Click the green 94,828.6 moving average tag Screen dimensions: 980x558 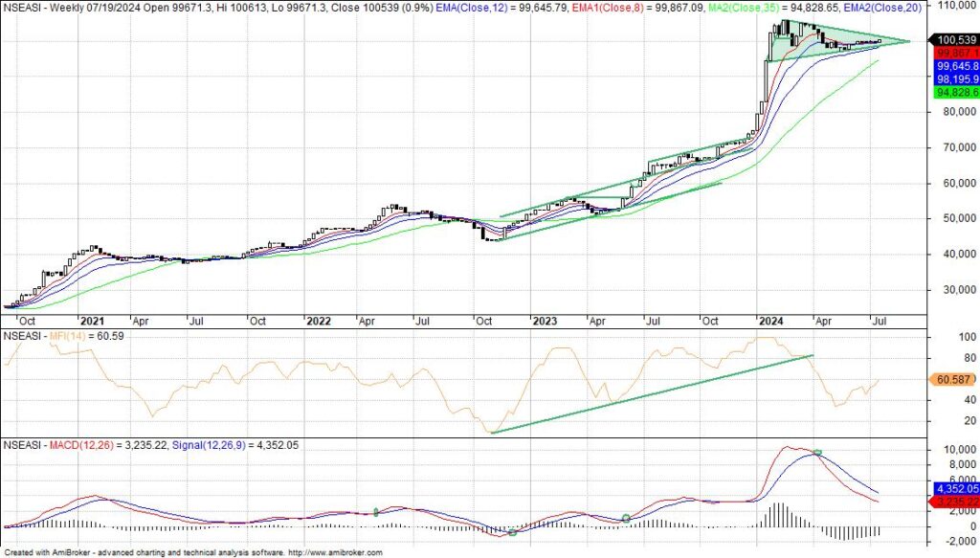pos(956,93)
